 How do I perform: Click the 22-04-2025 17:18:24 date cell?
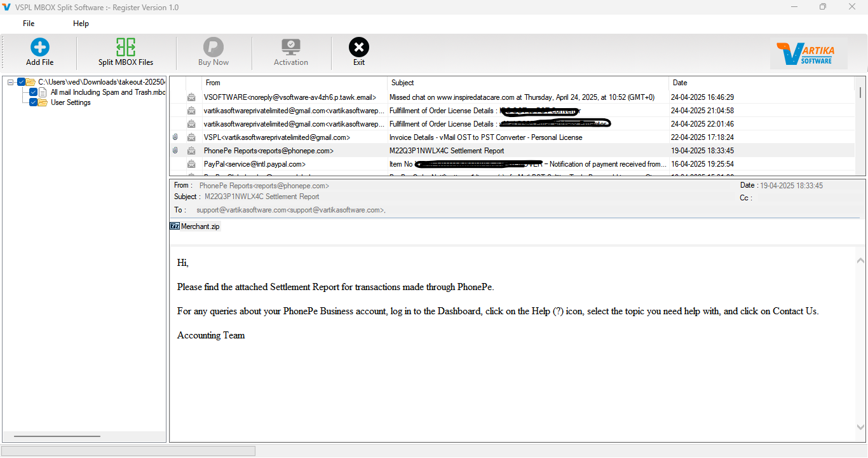[x=702, y=137]
